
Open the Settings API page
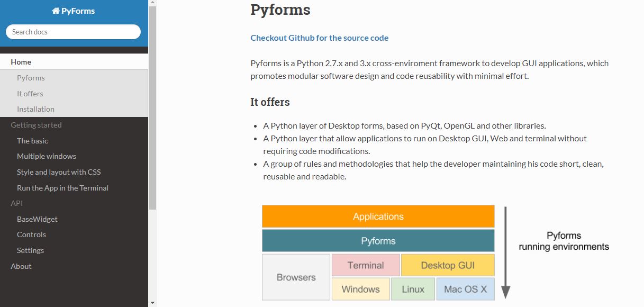click(30, 250)
